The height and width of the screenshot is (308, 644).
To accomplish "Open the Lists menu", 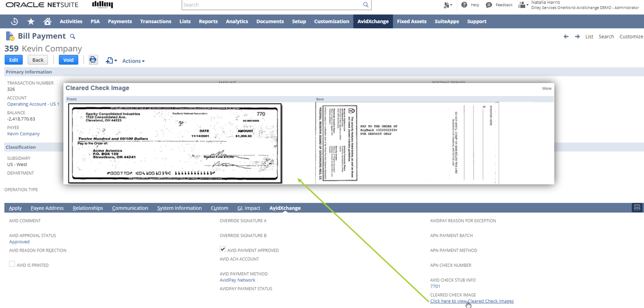I will pos(185,21).
